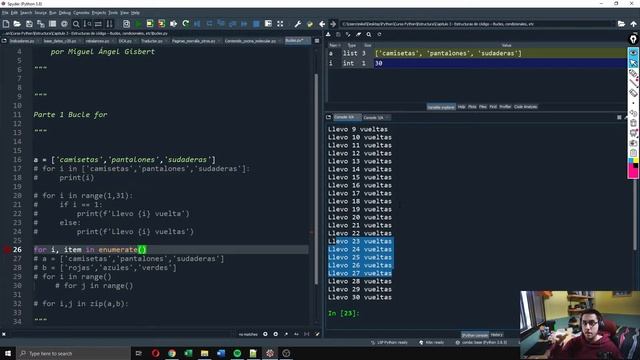640x360 pixels.
Task: Switch to the Profiler pane tab
Action: (505, 107)
